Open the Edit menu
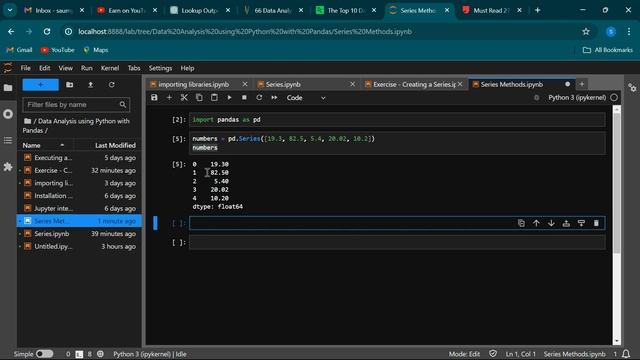 click(44, 68)
